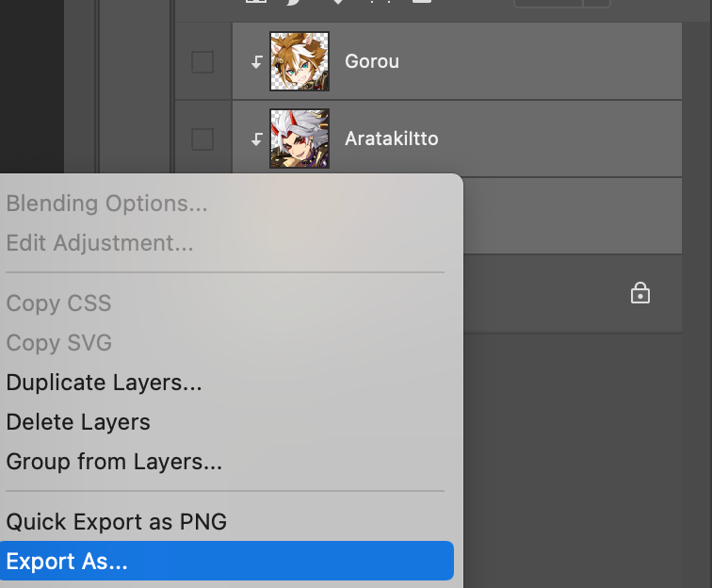The image size is (712, 588).
Task: Pick Delete Layers in the context menu
Action: 78,422
